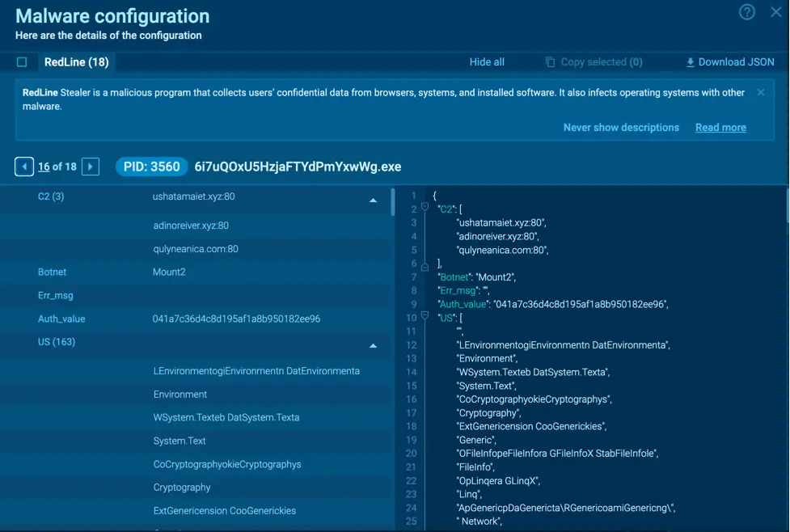Click "Generic" on JSON line 19
This screenshot has height=532, width=790.
(476, 440)
